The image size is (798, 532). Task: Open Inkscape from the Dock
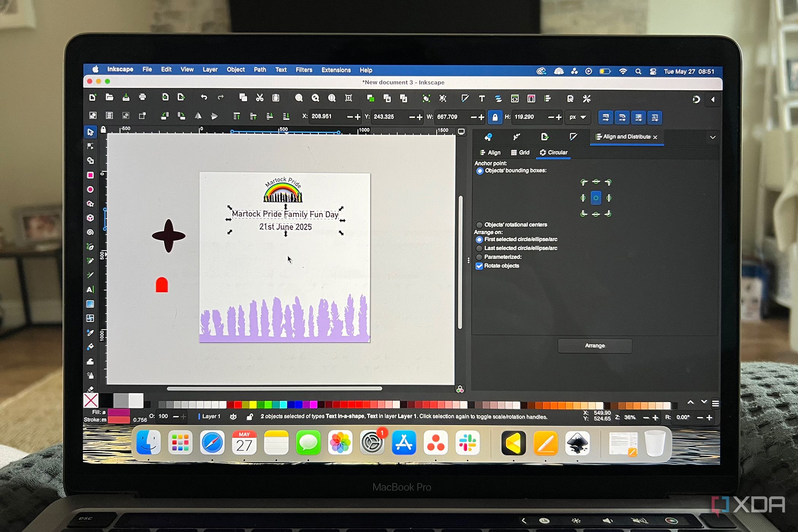[x=577, y=443]
